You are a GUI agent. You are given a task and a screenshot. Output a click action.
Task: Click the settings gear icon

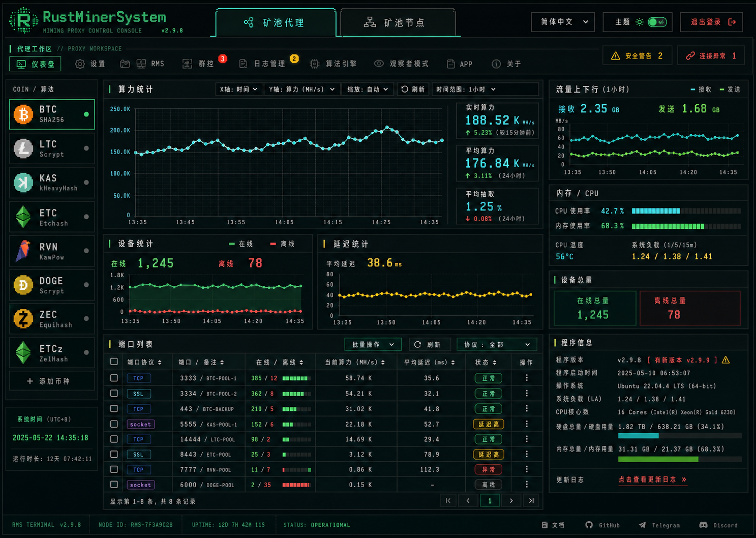[80, 64]
